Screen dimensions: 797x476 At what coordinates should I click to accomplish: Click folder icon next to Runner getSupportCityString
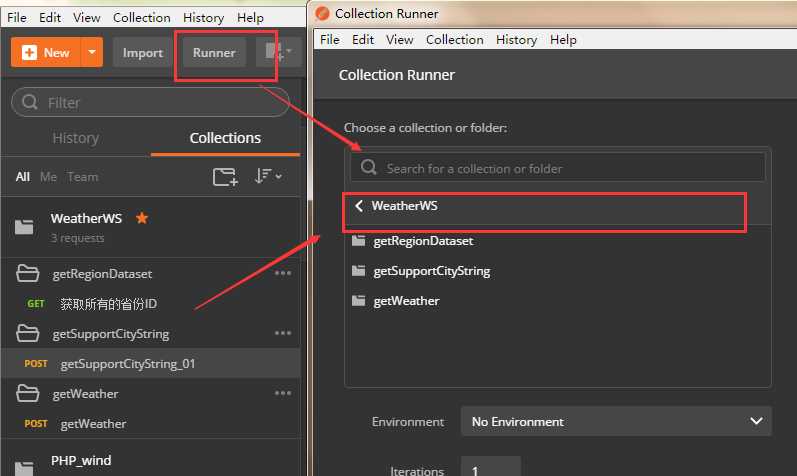(359, 271)
